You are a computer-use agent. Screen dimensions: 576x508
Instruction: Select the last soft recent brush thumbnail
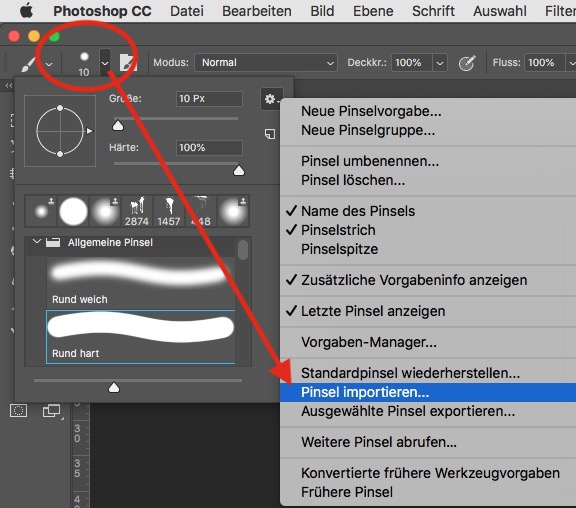[233, 211]
